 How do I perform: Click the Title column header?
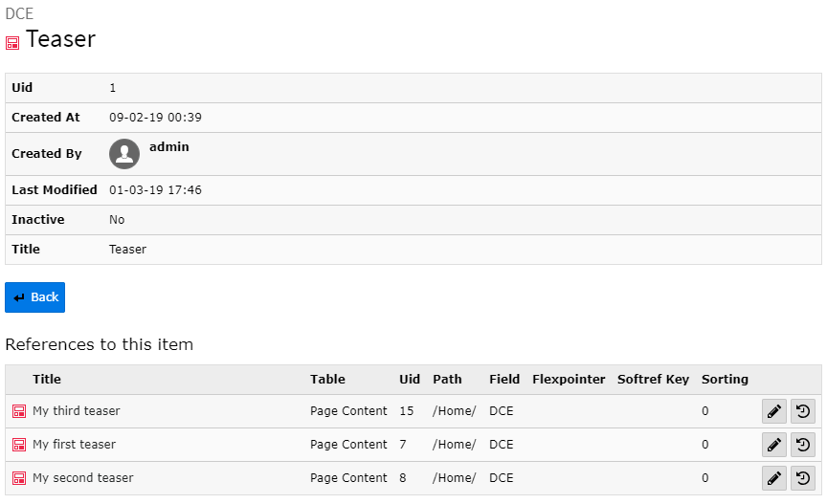tap(47, 380)
